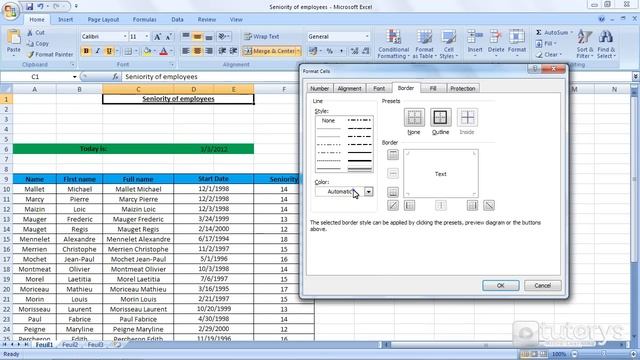Screen dimensions: 640x360
Task: Toggle Italic formatting
Action: pyautogui.click(x=97, y=51)
